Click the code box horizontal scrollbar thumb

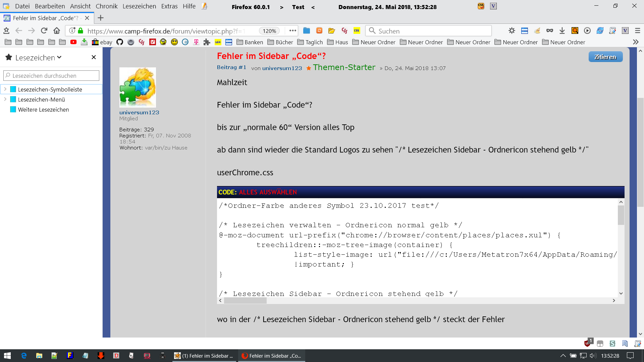coord(245,301)
